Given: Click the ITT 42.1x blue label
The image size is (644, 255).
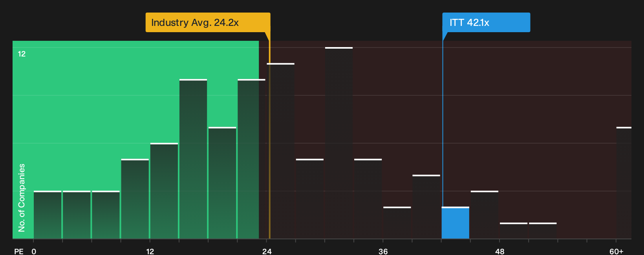Looking at the screenshot, I should (x=486, y=22).
